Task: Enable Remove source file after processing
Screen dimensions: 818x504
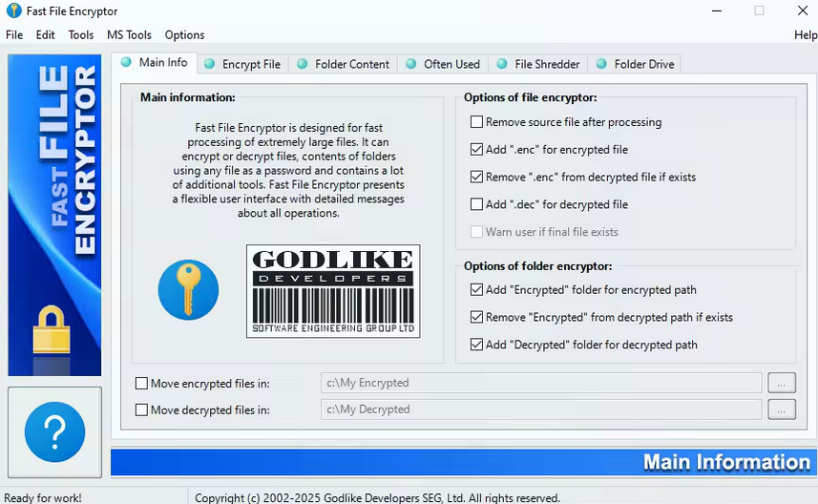Action: pyautogui.click(x=477, y=122)
